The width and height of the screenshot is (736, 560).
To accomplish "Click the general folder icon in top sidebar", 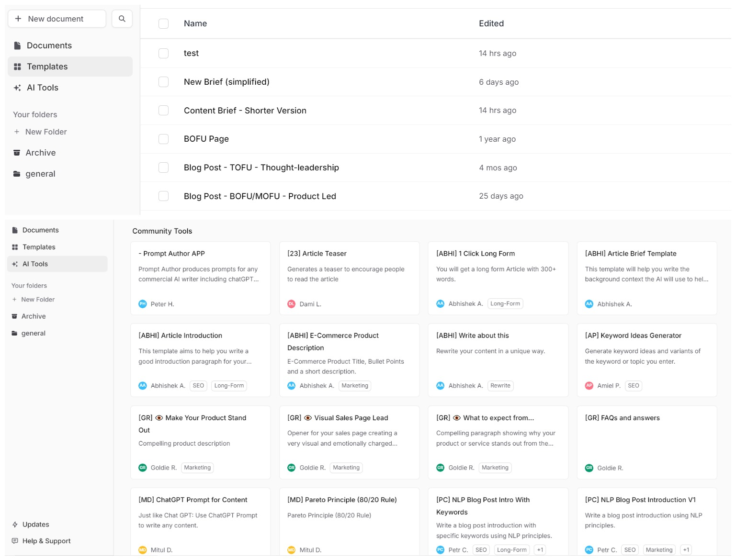I will click(x=17, y=174).
